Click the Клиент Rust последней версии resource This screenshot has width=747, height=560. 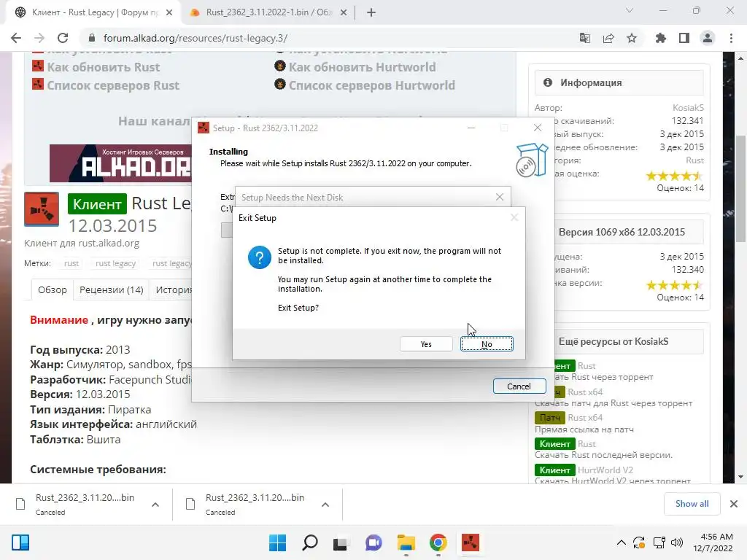click(x=587, y=444)
